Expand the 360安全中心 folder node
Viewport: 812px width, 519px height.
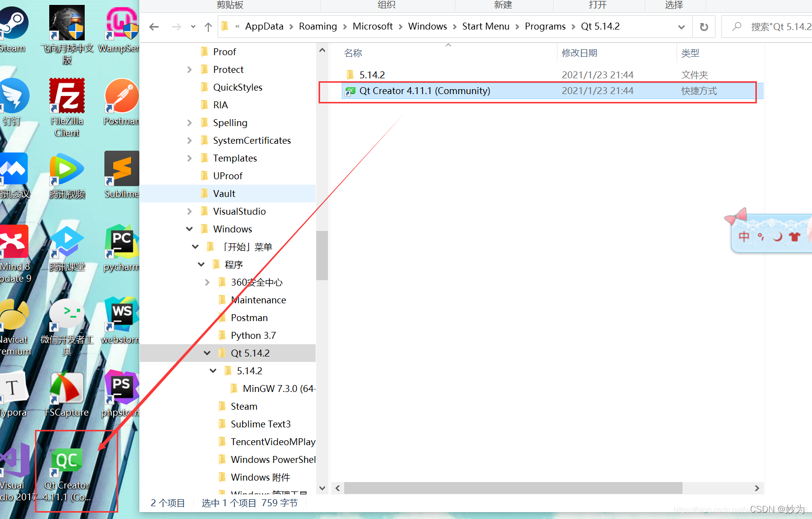point(207,282)
